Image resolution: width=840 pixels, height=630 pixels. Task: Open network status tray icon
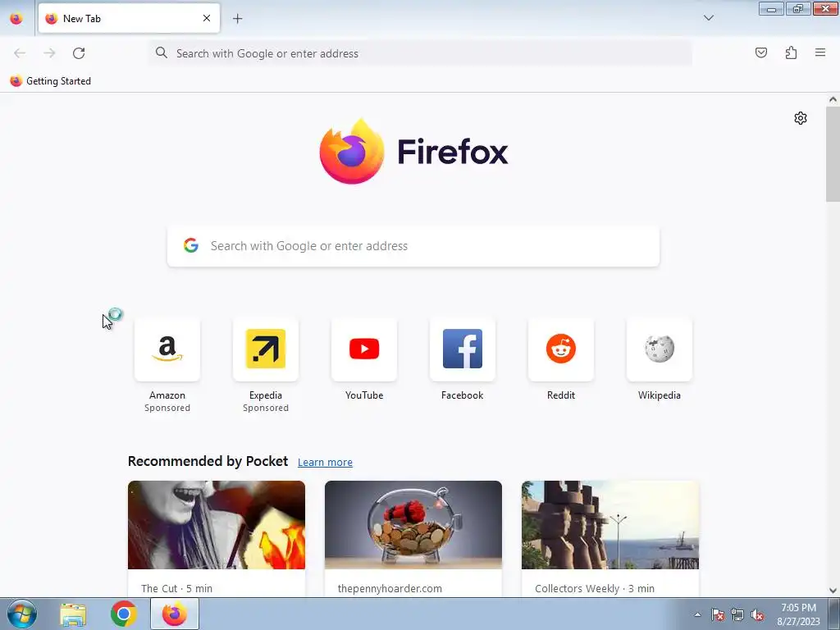point(737,615)
